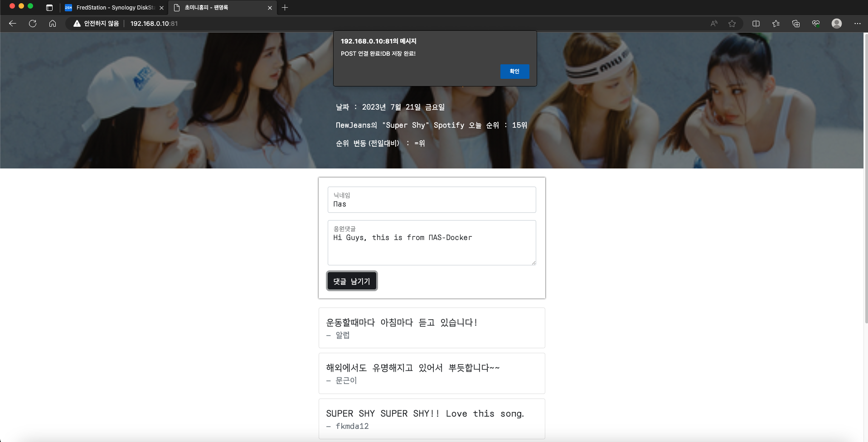The image size is (868, 442).
Task: Focus the 응원댓글 text area
Action: (x=432, y=243)
